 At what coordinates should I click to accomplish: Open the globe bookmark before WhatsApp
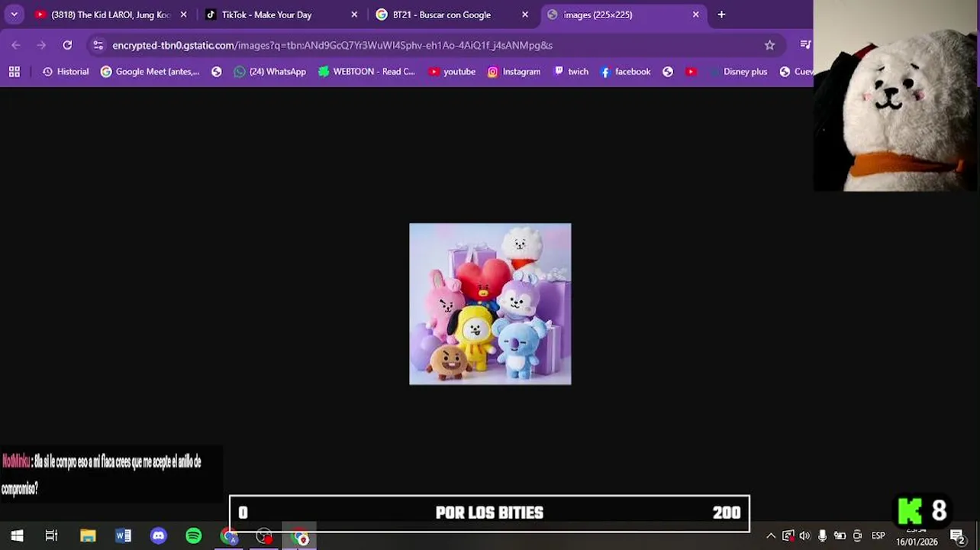[217, 71]
